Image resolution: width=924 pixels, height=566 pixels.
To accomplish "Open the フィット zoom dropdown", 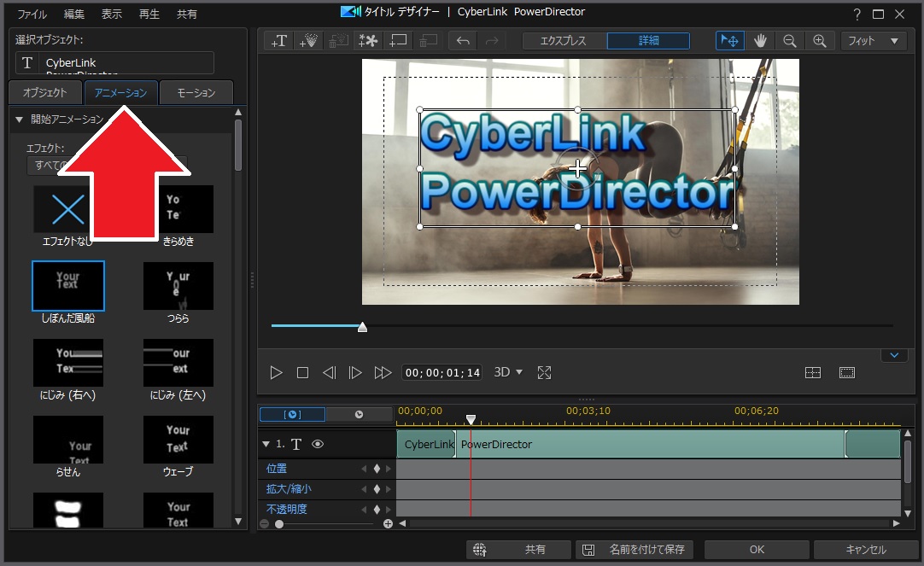I will tap(873, 41).
